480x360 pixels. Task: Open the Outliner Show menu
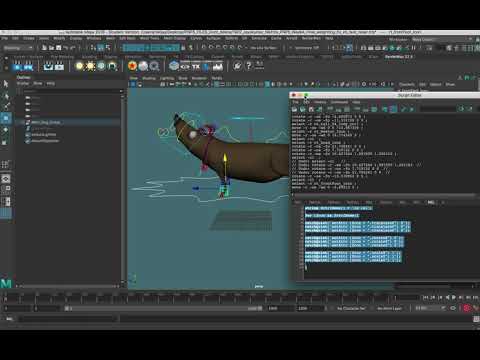[38, 83]
